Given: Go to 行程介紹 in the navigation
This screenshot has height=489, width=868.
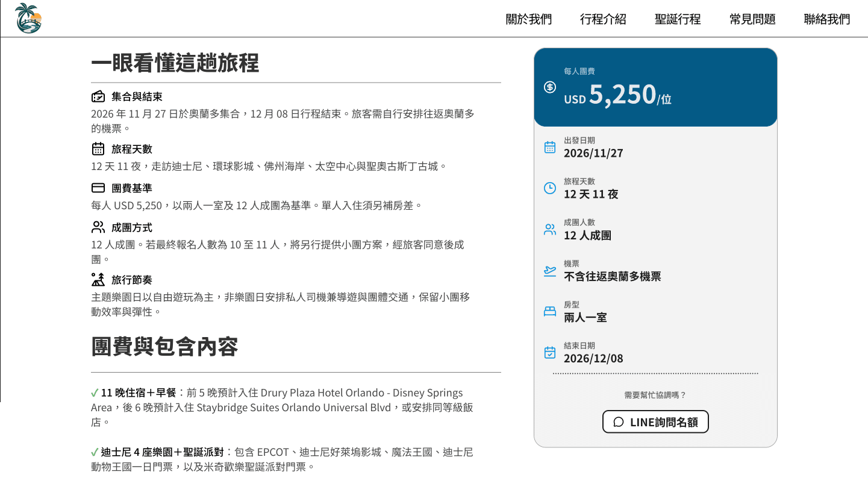Looking at the screenshot, I should [604, 19].
